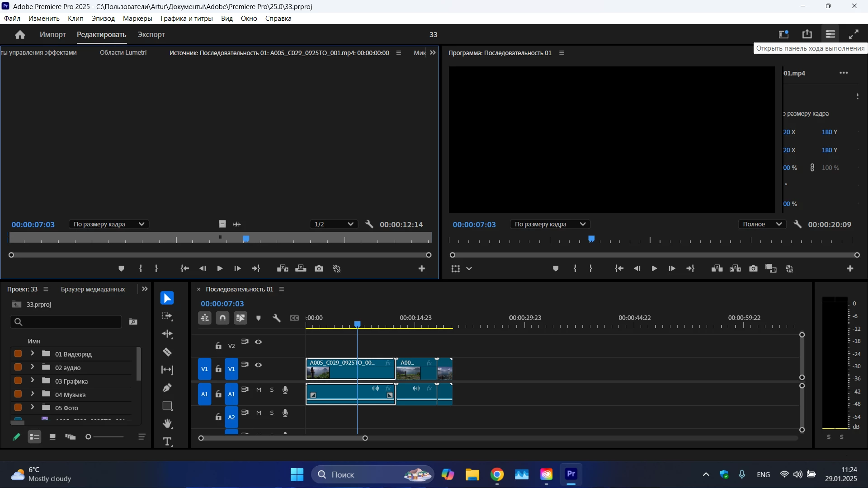Click Export Frame camera in Program monitor
The width and height of the screenshot is (868, 488).
(x=753, y=268)
